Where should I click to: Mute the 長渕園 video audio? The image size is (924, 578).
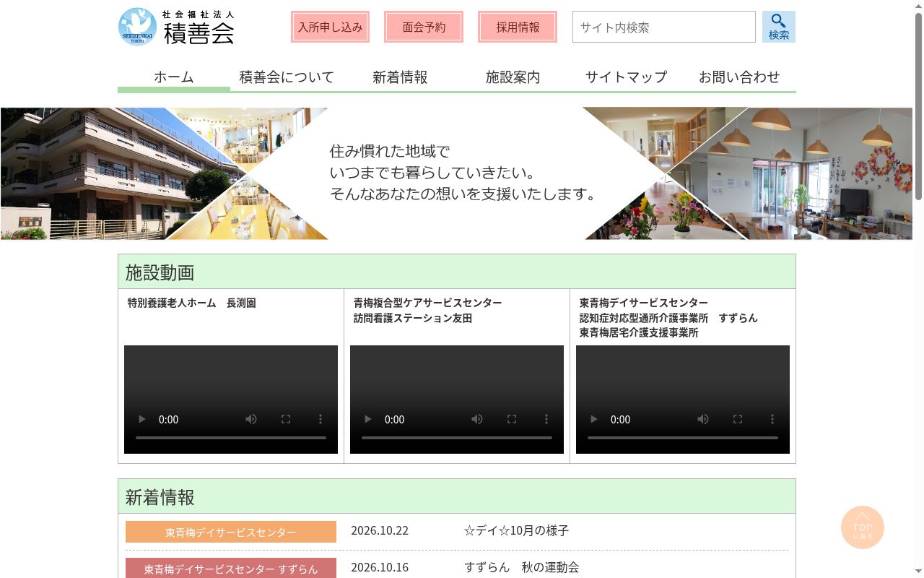pos(251,419)
